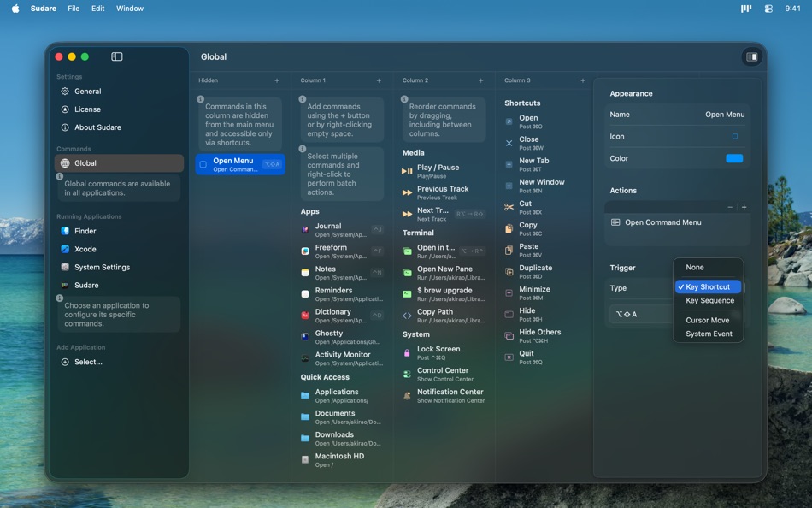812x508 pixels.
Task: Click the Sudare menu bar status icon
Action: pyautogui.click(x=745, y=9)
